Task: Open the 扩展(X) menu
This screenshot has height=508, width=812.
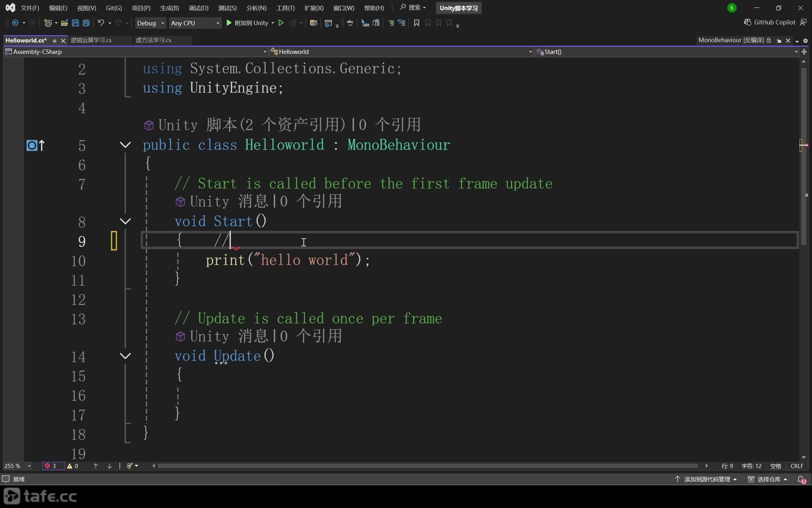Action: 314,8
